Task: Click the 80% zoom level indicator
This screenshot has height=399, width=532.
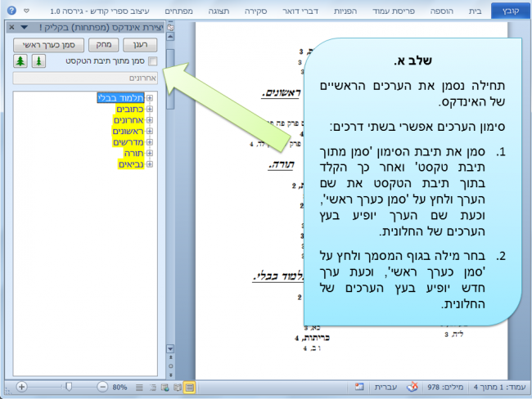Action: click(119, 387)
